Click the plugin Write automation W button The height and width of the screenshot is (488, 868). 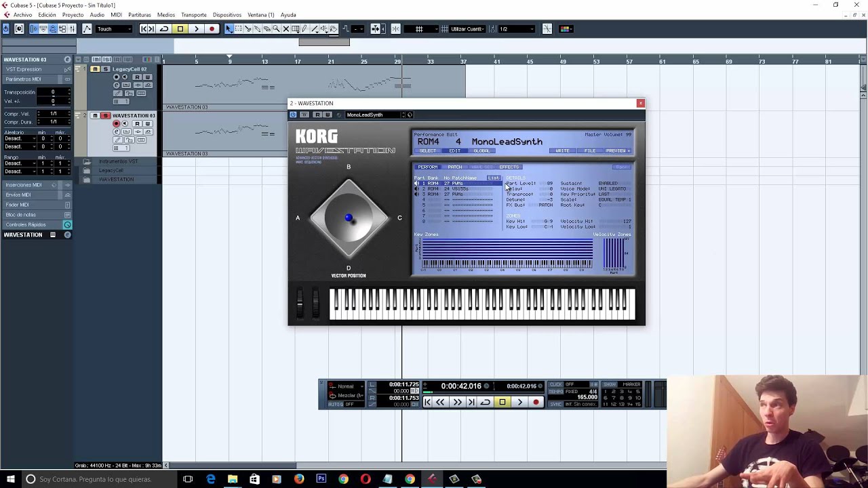[x=328, y=115]
